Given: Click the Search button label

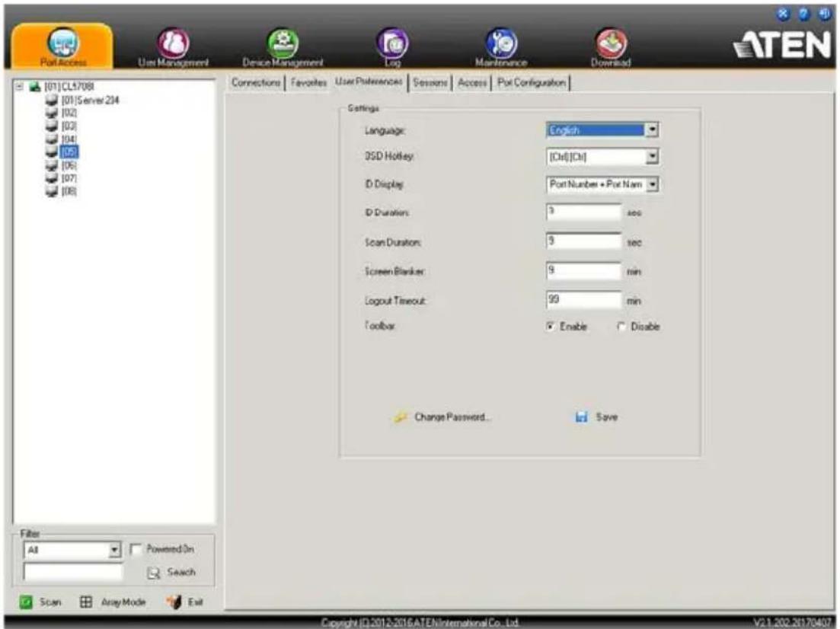Looking at the screenshot, I should click(x=181, y=572).
